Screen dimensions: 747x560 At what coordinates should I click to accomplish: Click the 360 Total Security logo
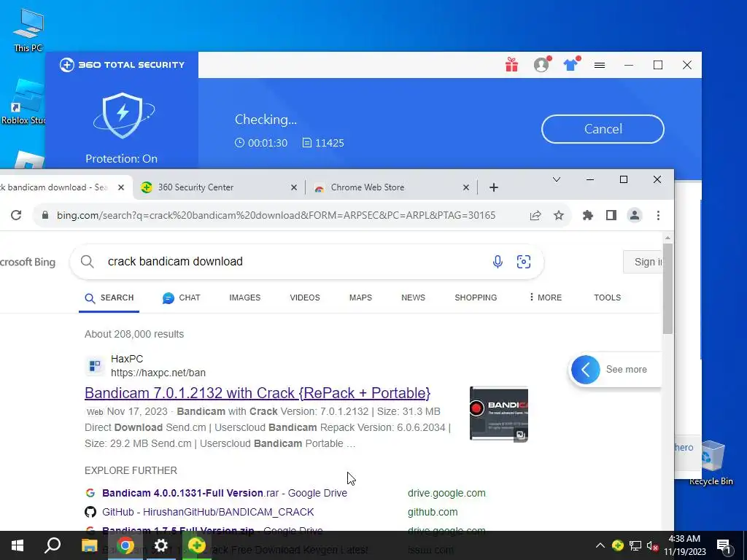tap(122, 65)
